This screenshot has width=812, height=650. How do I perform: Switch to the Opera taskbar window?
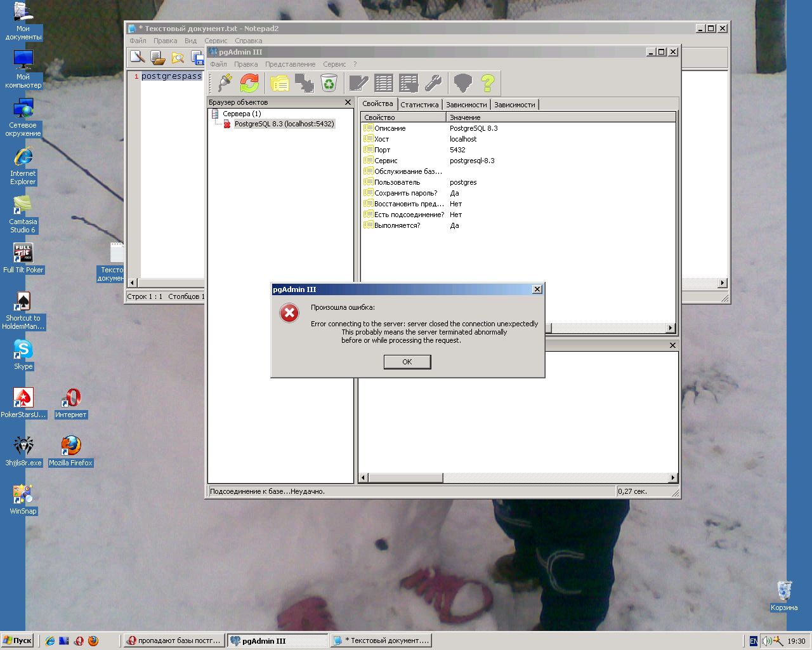174,640
